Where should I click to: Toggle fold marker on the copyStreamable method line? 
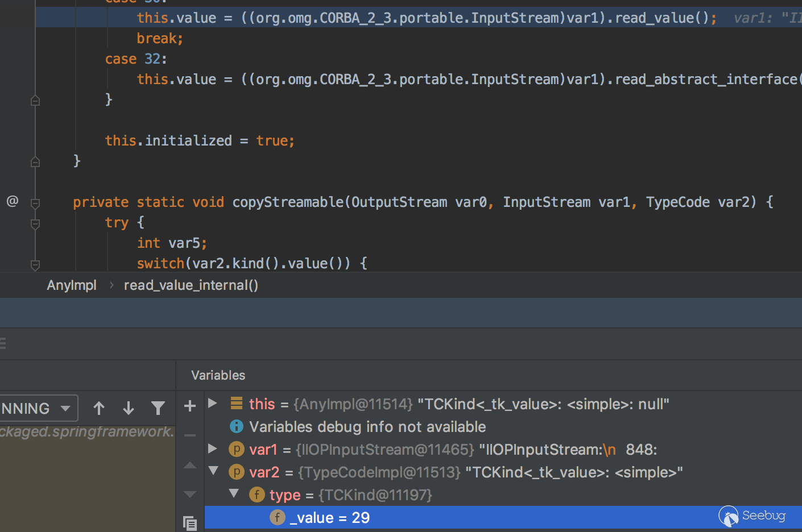pyautogui.click(x=35, y=203)
